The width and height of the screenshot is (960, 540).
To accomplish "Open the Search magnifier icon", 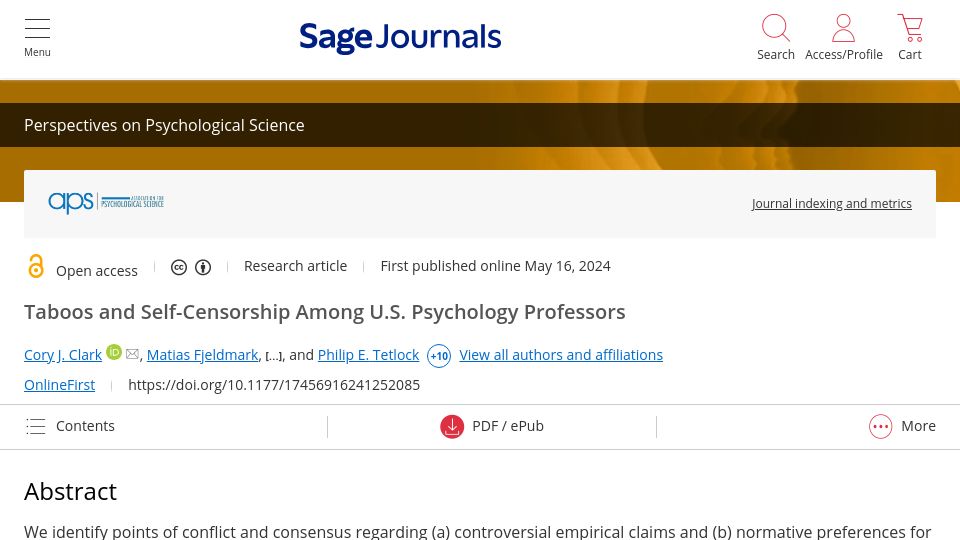I will tap(776, 28).
